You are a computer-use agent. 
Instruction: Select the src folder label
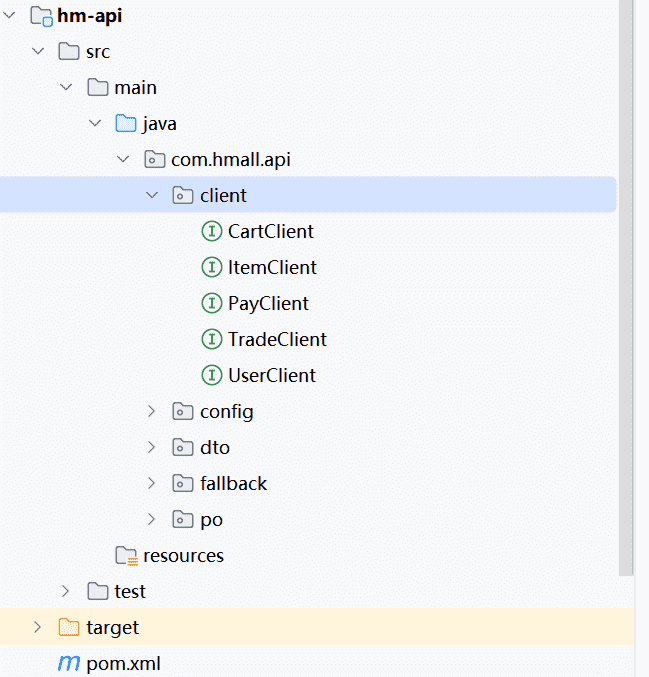[98, 51]
